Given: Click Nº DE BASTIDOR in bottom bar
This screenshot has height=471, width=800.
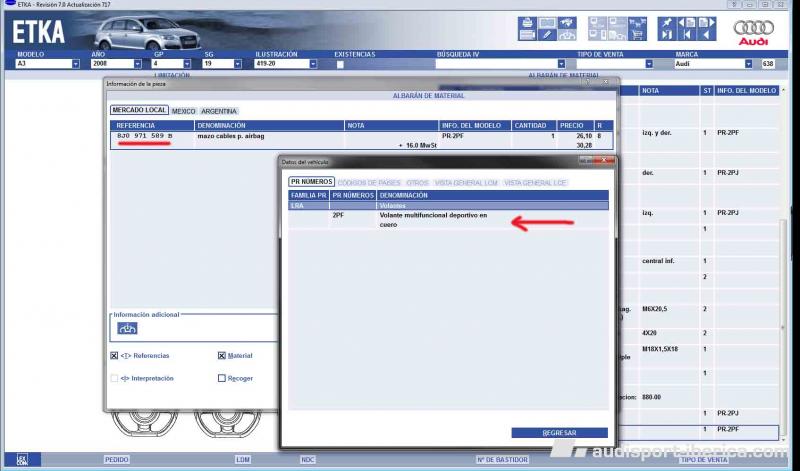Looking at the screenshot, I should tap(502, 460).
